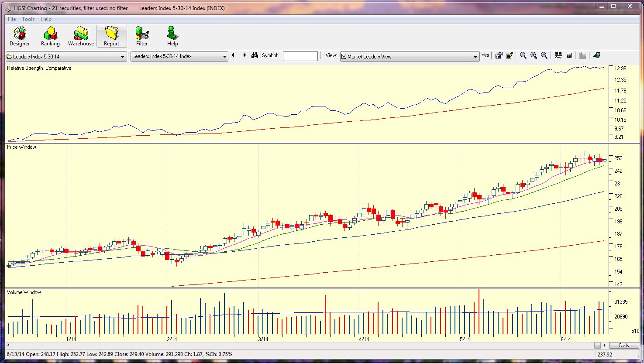Open the Designer tool
The width and height of the screenshot is (644, 363).
coord(20,36)
